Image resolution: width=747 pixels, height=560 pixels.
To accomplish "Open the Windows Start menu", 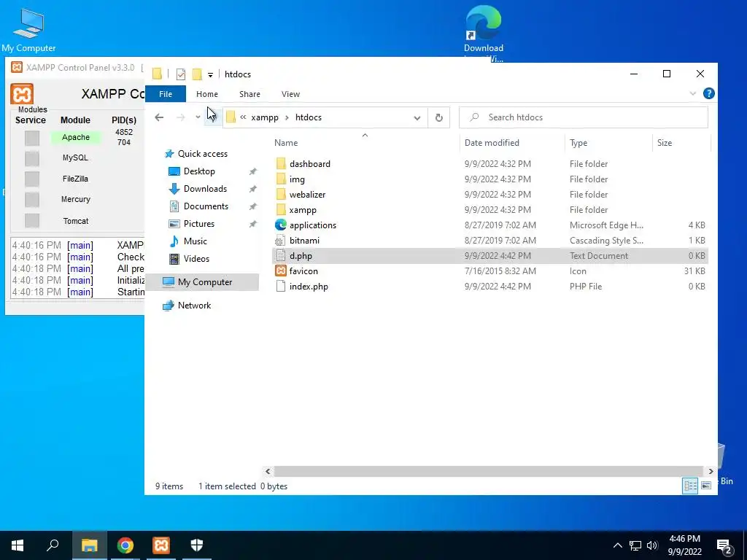I will coord(18,545).
